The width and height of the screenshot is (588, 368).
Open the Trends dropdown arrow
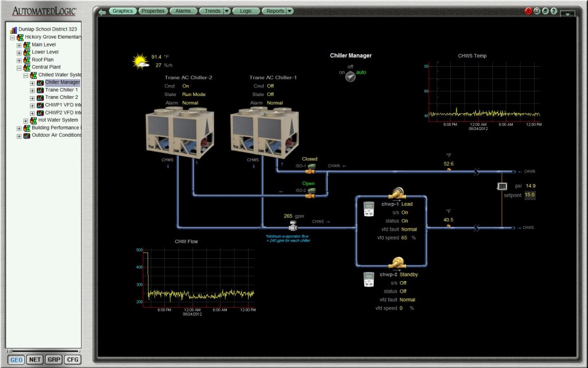[227, 11]
